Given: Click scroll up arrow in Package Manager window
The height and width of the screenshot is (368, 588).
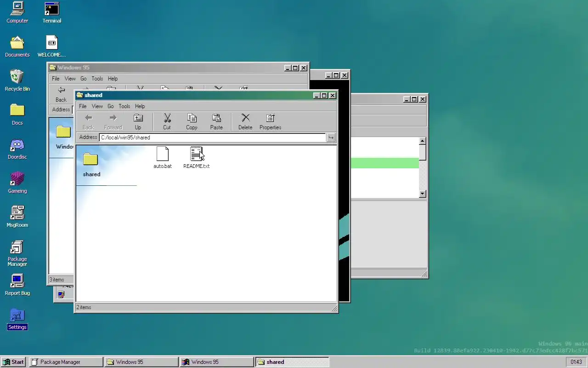Looking at the screenshot, I should coord(423,141).
